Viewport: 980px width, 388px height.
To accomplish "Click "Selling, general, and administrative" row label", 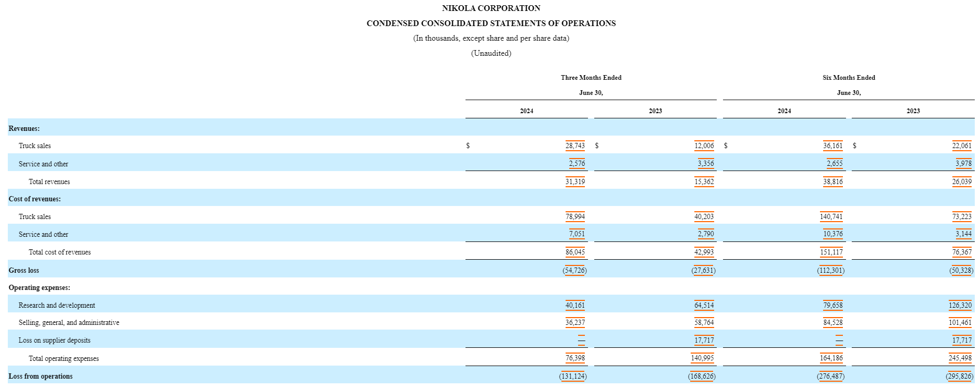I will coord(69,323).
